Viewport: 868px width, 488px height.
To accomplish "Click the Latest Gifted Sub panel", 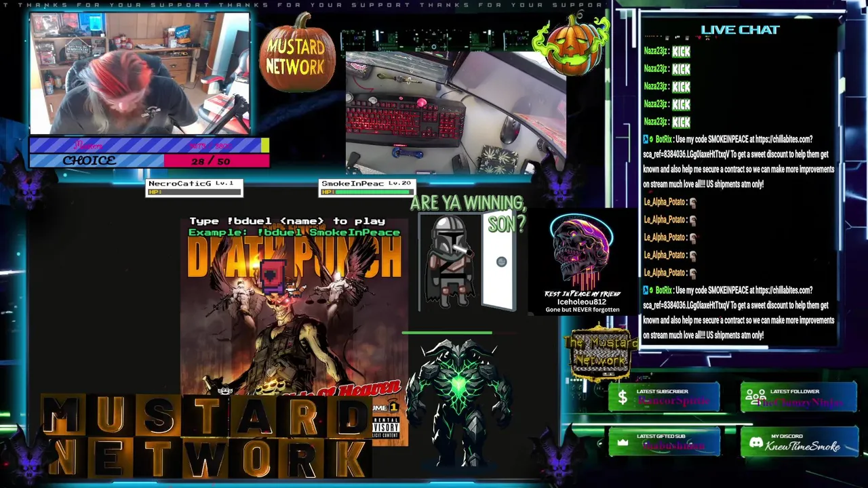I will point(663,443).
